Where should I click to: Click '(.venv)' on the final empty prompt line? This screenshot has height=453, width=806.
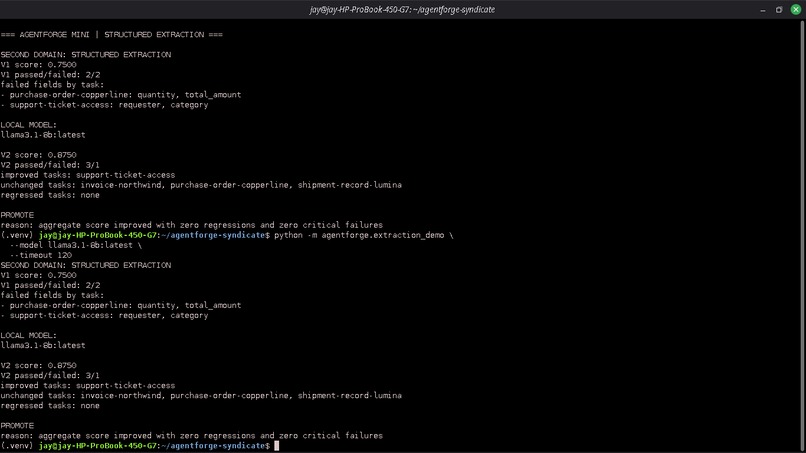tap(17, 446)
